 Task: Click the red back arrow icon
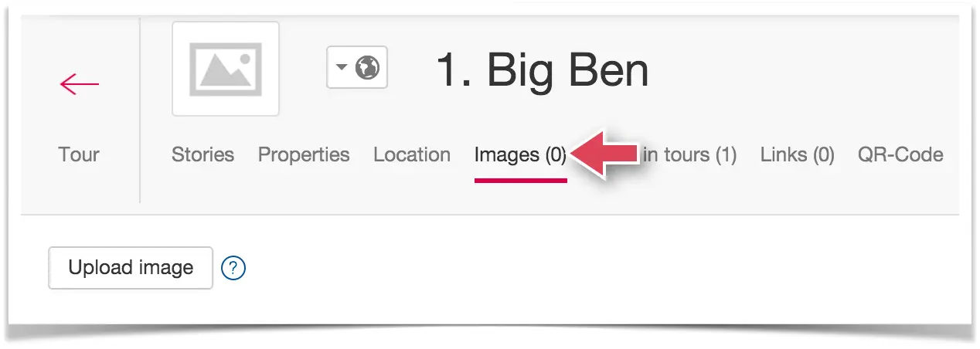click(79, 83)
